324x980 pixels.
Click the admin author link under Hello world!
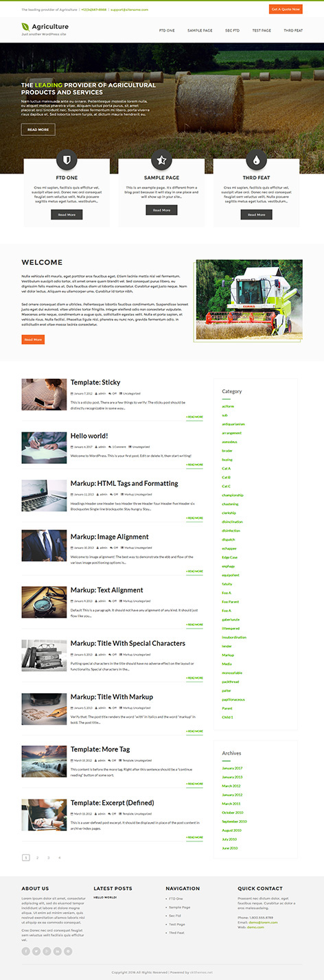[x=102, y=446]
